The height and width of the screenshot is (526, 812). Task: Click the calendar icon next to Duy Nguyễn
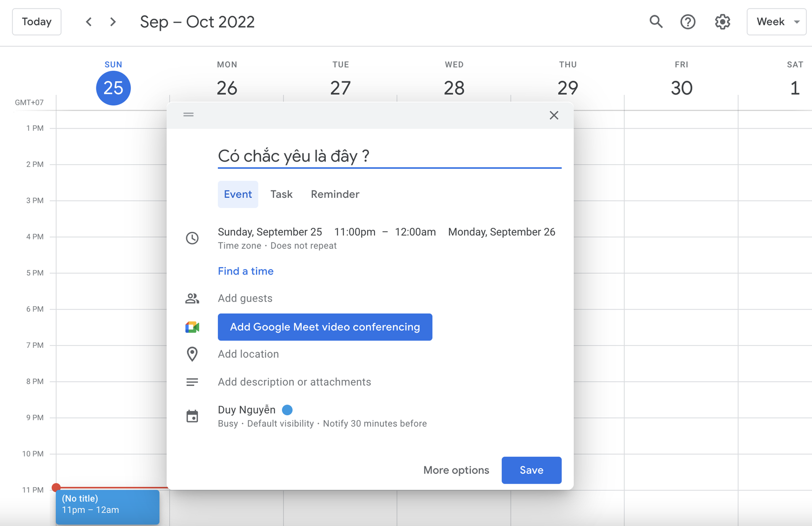[x=192, y=416]
